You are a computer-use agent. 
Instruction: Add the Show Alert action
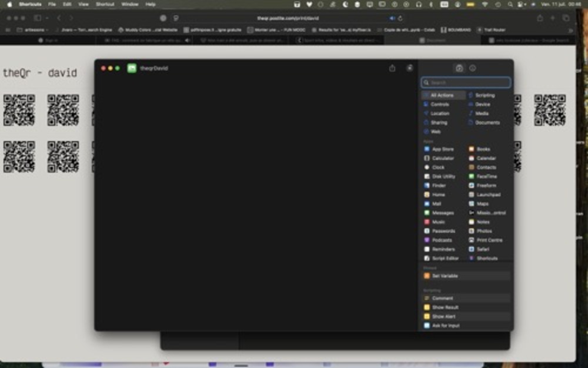point(443,316)
